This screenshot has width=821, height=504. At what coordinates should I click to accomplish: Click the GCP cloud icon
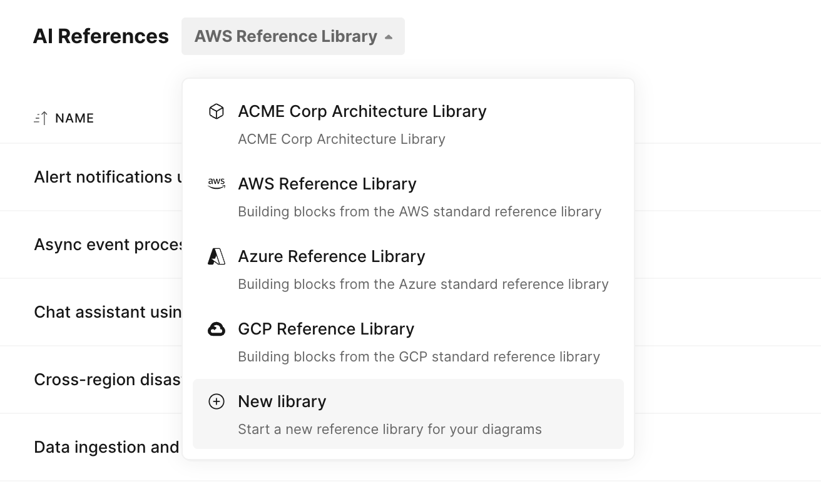pos(216,329)
